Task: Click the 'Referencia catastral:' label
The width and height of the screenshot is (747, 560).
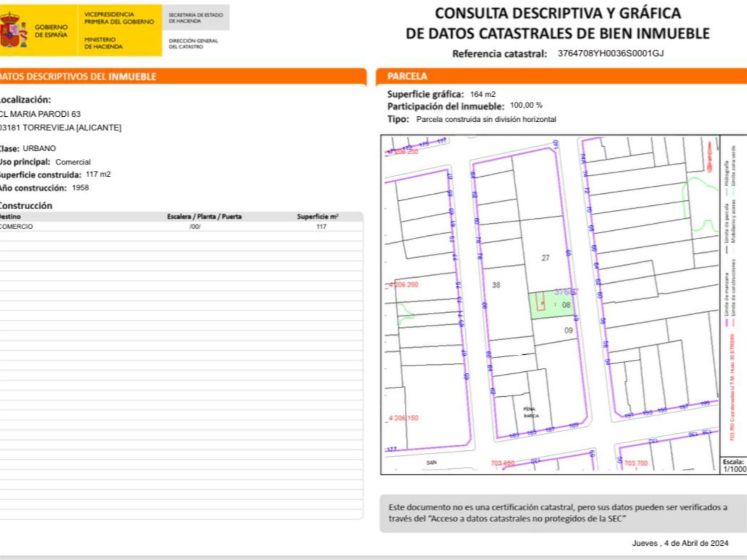Action: click(x=499, y=54)
